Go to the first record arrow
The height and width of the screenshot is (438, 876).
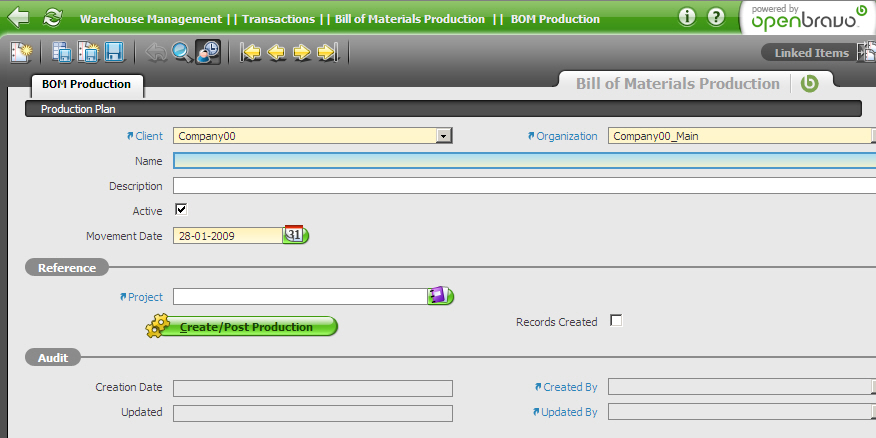251,53
